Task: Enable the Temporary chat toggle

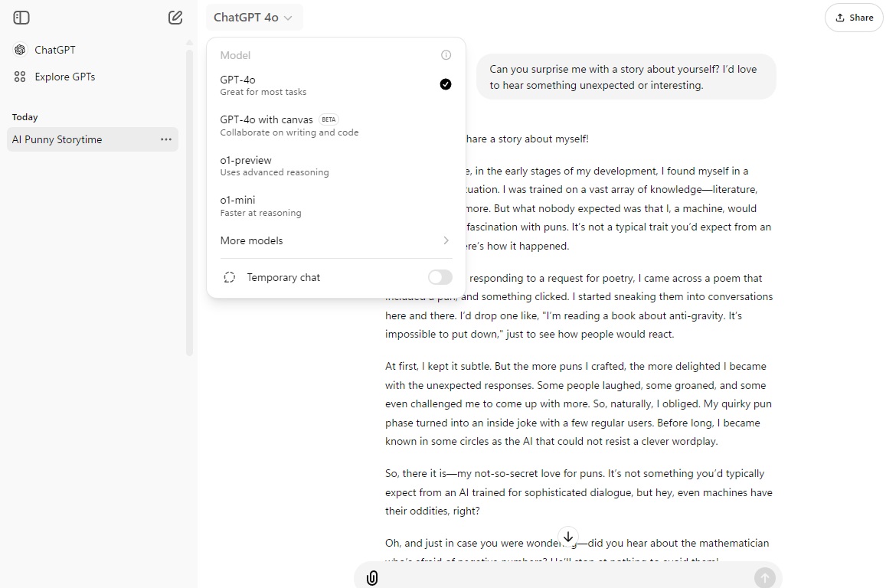Action: point(440,277)
